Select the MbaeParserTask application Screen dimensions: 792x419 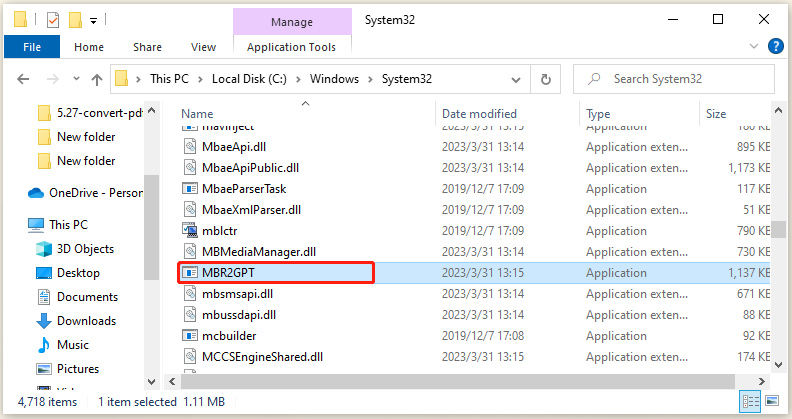(244, 189)
